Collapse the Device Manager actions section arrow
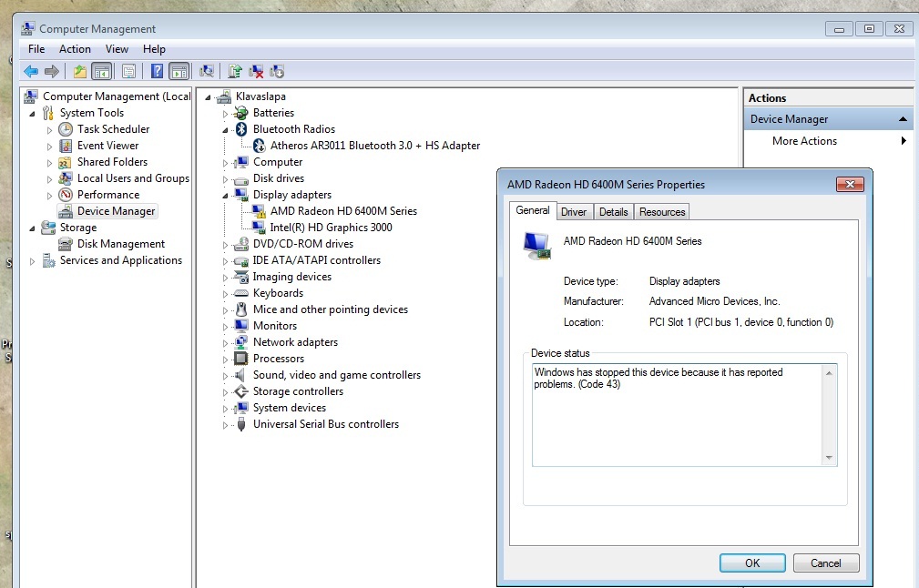 903,119
